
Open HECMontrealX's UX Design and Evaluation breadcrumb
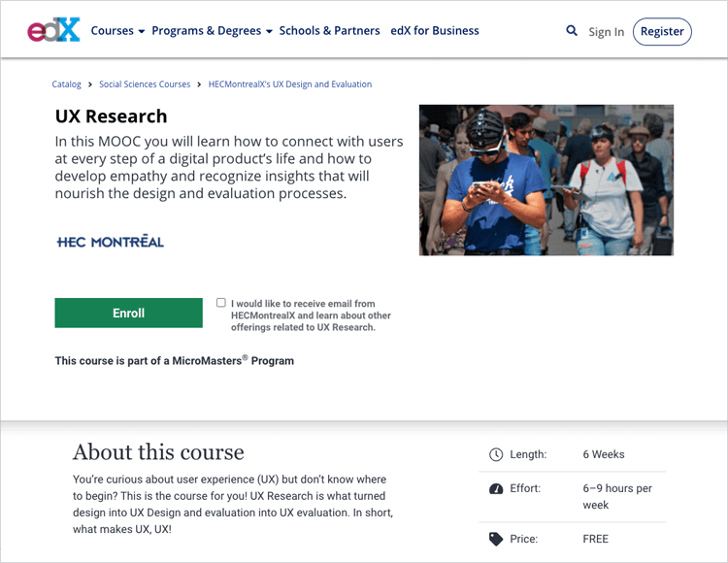point(290,84)
